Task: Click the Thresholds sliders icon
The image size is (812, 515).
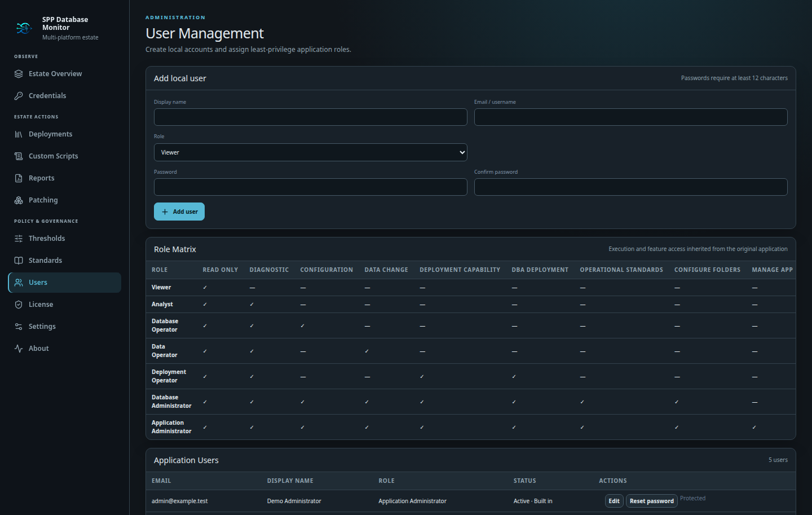Action: point(19,239)
